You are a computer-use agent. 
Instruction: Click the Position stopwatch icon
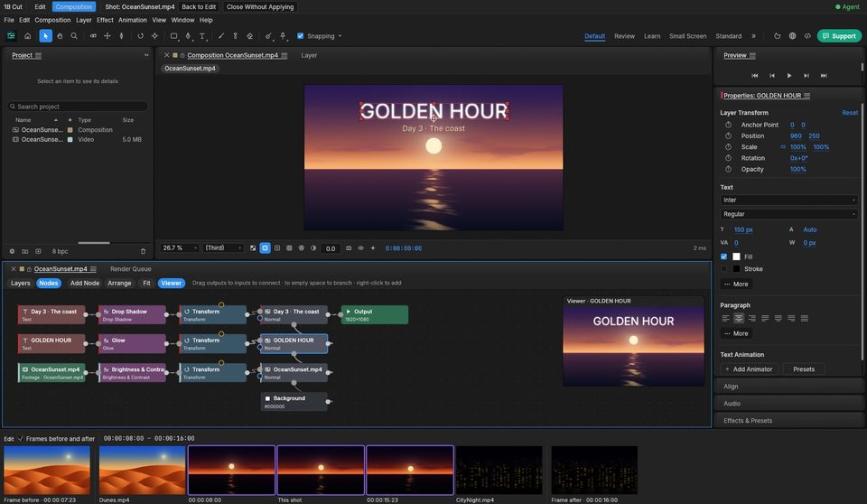[728, 136]
